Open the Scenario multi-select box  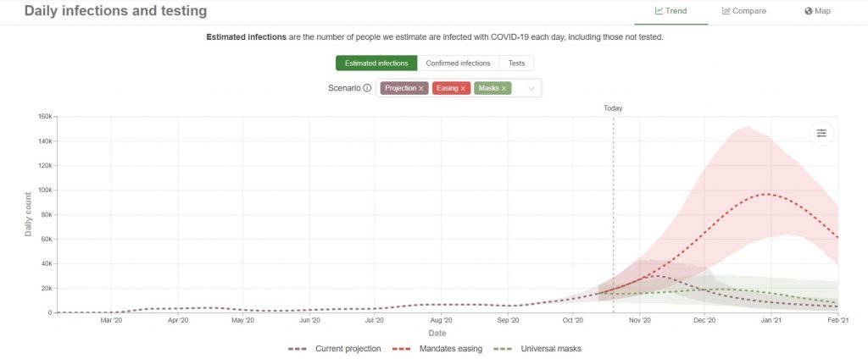tap(459, 88)
